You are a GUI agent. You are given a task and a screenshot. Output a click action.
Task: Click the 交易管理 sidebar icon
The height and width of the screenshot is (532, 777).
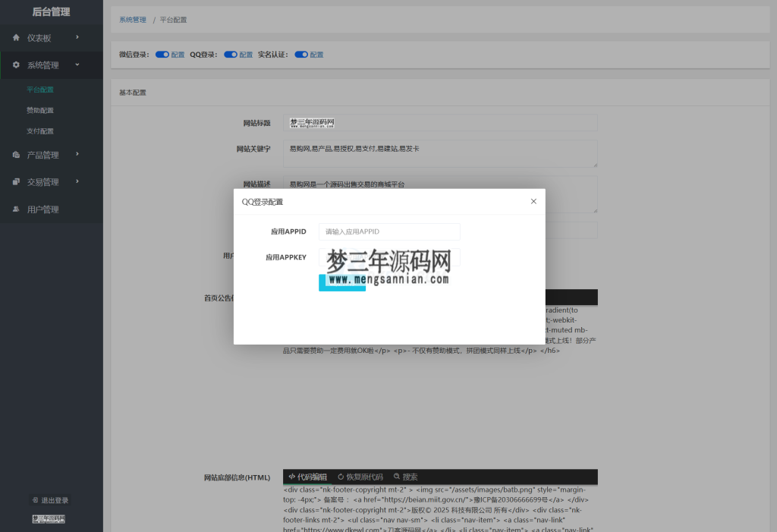[x=16, y=181]
